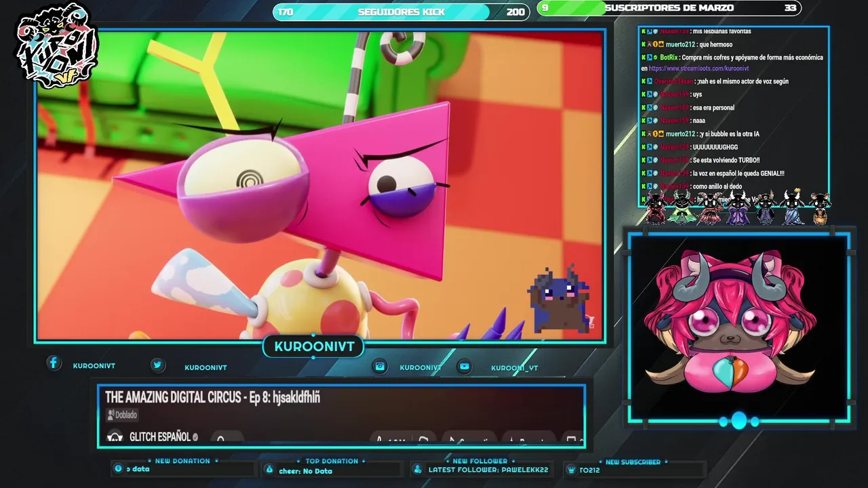
Task: Click the YouTube icon
Action: click(x=464, y=366)
